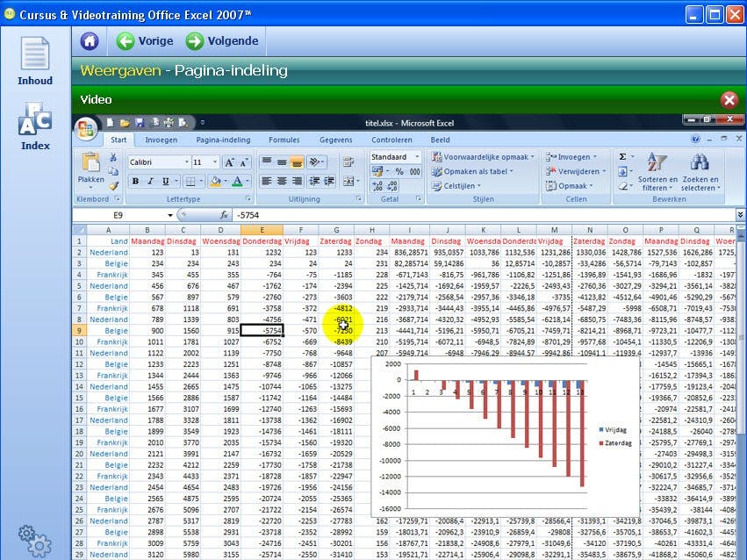Expand the formula bar
The width and height of the screenshot is (747, 560).
point(740,215)
